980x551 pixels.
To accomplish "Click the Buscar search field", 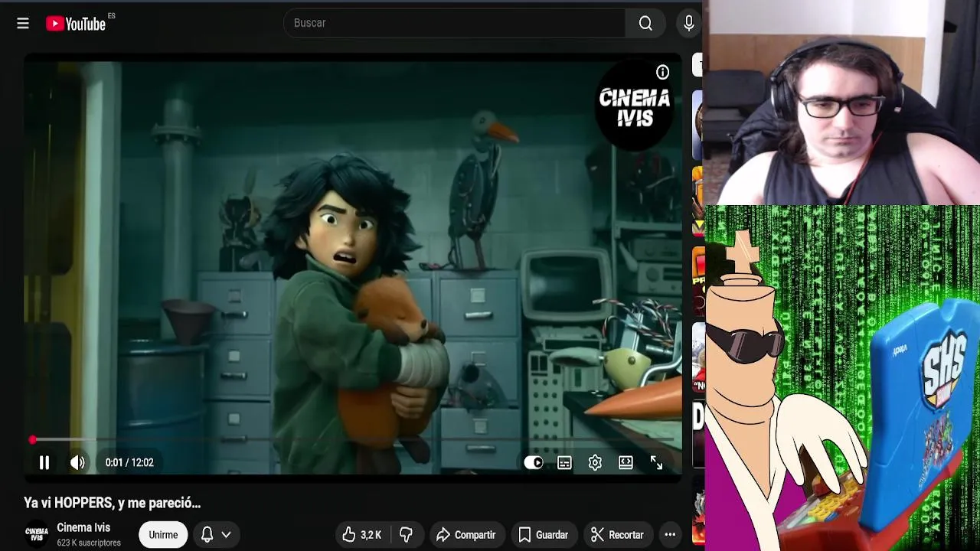I will [454, 23].
